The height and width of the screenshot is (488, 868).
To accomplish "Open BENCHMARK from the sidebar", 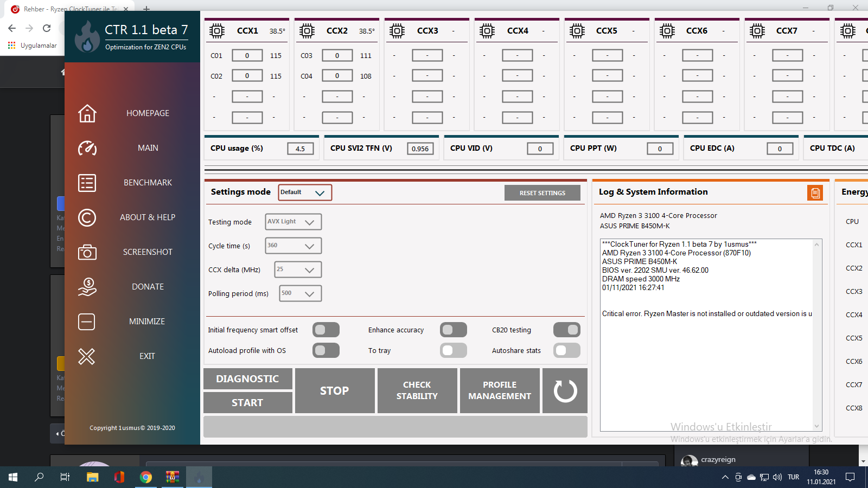I will tap(148, 183).
